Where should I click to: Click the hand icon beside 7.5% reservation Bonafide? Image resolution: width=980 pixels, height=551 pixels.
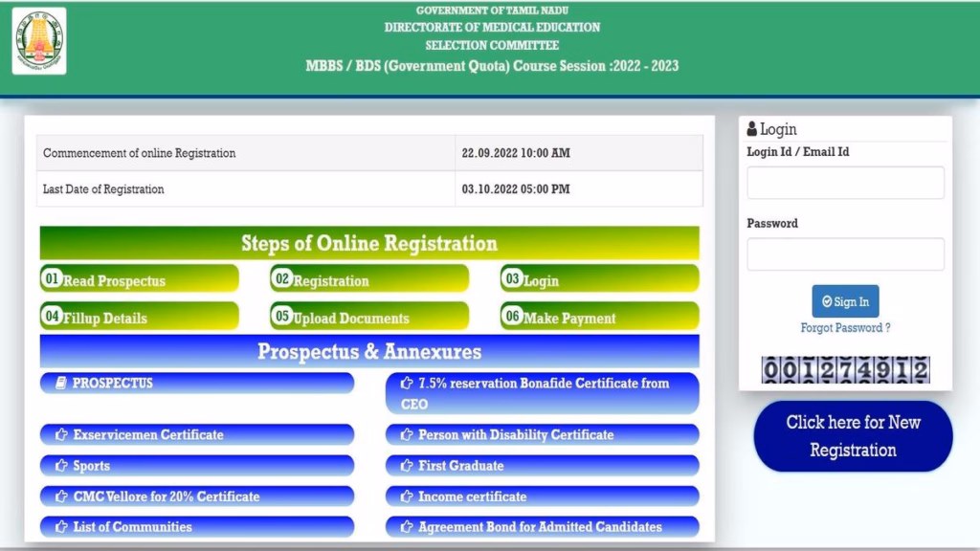(406, 383)
